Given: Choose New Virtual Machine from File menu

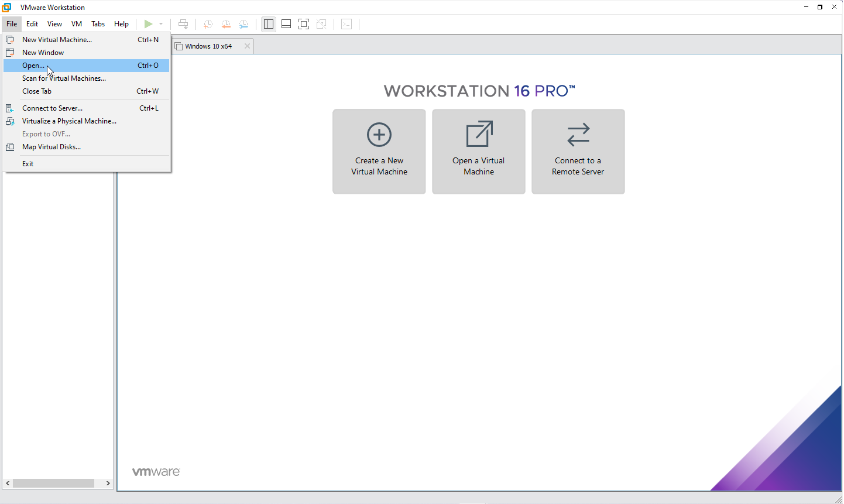Looking at the screenshot, I should (87, 40).
